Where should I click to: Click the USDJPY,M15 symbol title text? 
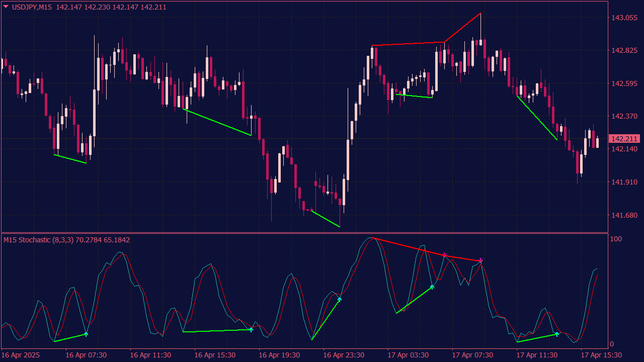[x=32, y=7]
